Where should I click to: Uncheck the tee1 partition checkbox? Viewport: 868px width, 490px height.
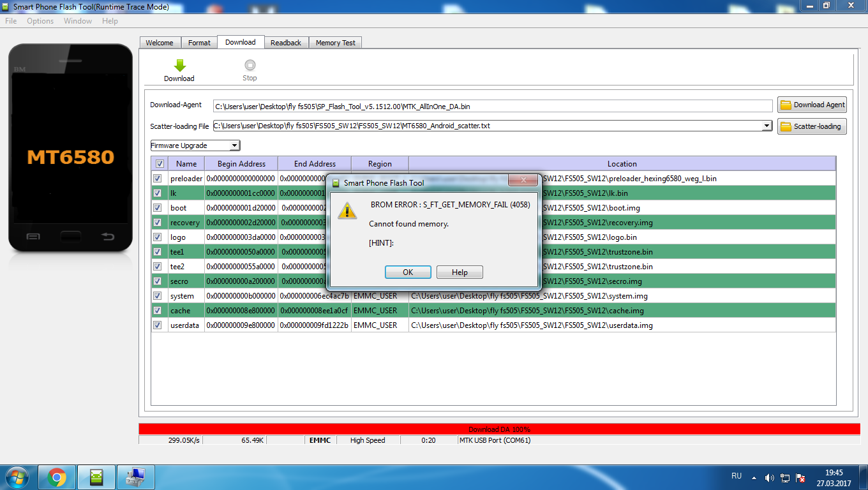pyautogui.click(x=158, y=251)
